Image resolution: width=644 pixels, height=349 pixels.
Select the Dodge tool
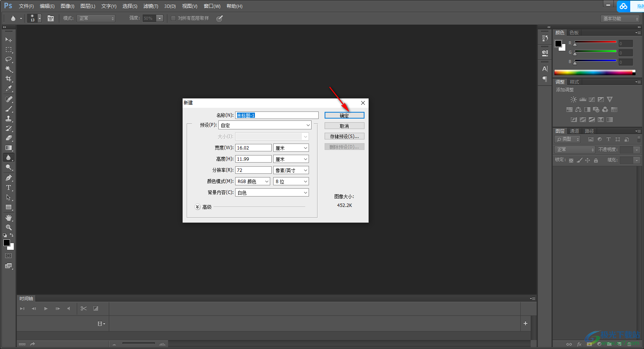(9, 167)
